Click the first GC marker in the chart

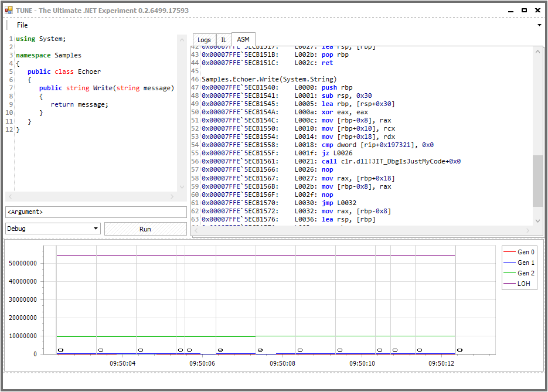pos(60,350)
